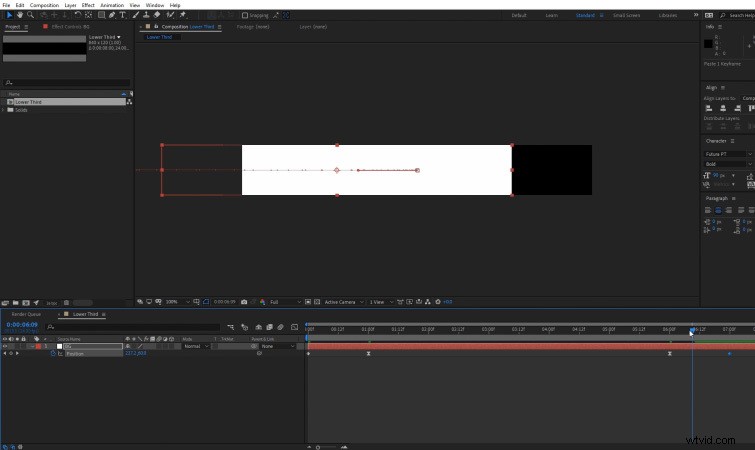Click the snapshot camera icon in viewer
Screen dimensions: 755x450
tap(244, 302)
